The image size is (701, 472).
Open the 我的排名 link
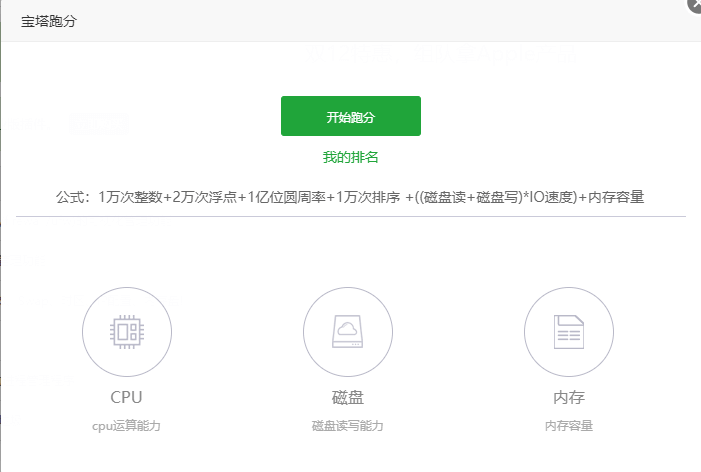(x=350, y=157)
